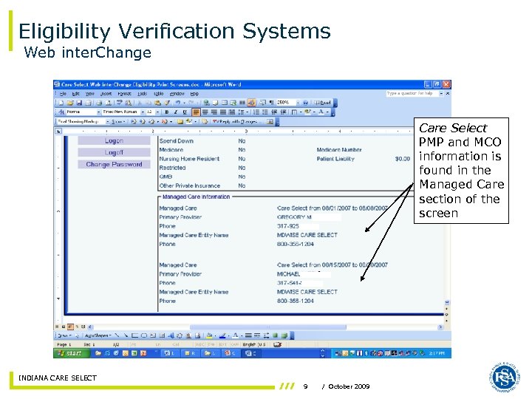This screenshot has height=399, width=532.
Task: Insert a hyperlink via the globe icon
Action: tap(206, 103)
